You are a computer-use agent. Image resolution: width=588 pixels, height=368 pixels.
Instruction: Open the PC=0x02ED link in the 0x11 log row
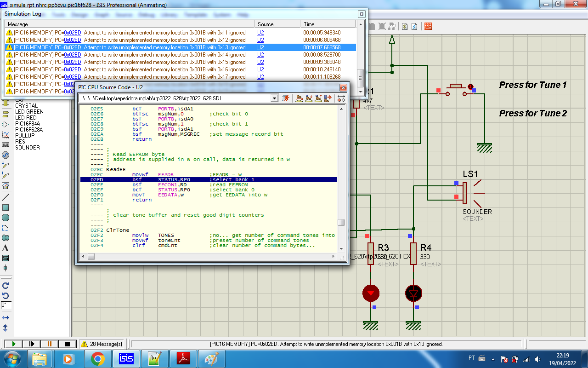coord(73,33)
